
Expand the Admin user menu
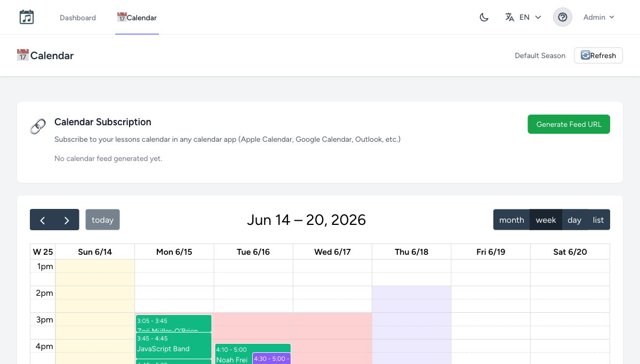click(599, 17)
